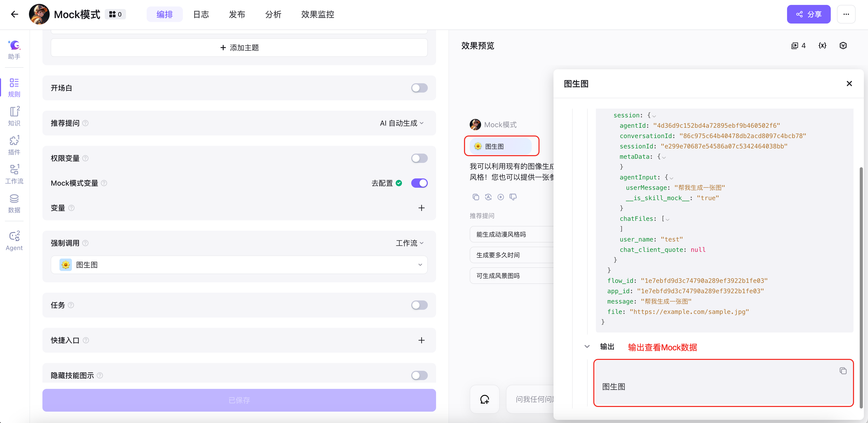
Task: Collapse the 输出 section chevron
Action: 587,346
